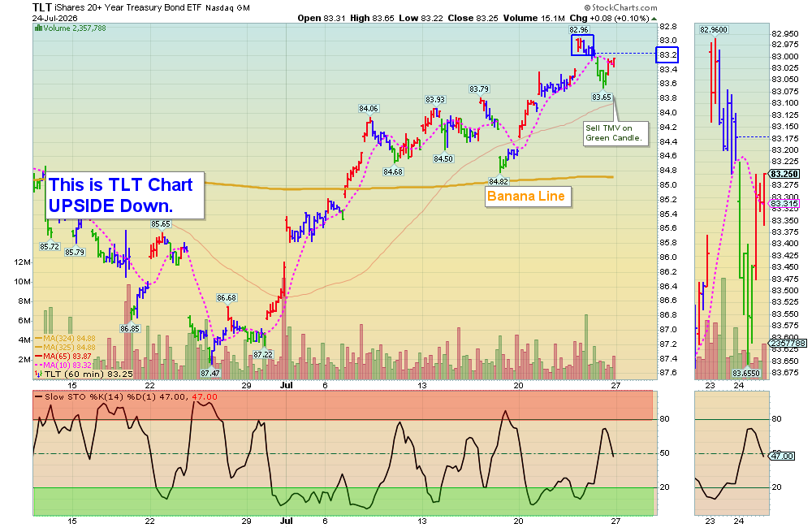Click the 84.06 price label
The width and height of the screenshot is (812, 528).
point(368,108)
